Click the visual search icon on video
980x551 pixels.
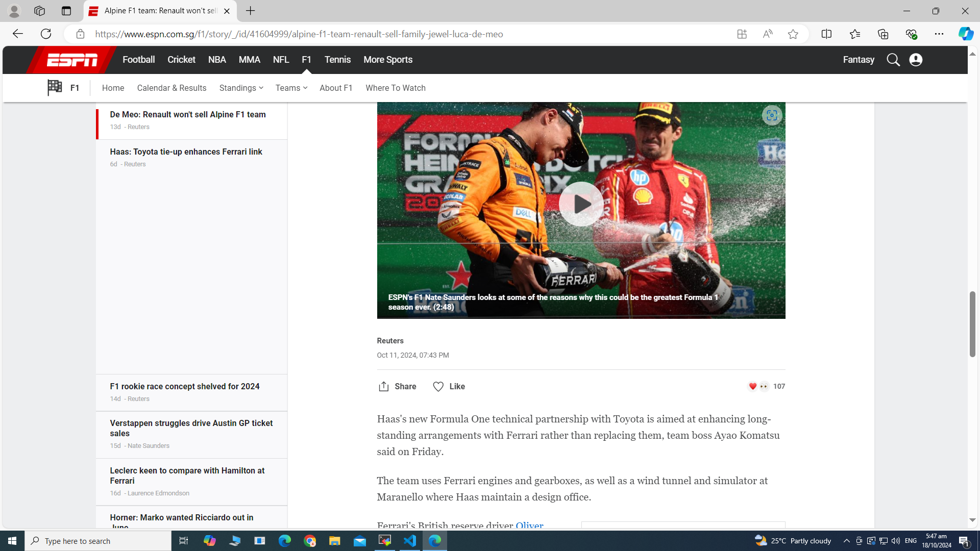point(772,115)
